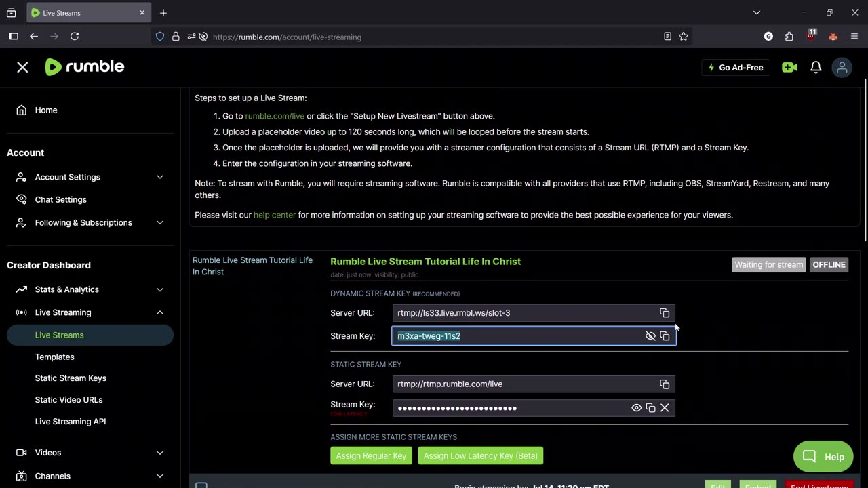The image size is (868, 488).
Task: Click the site padlock icon
Action: pos(175,37)
